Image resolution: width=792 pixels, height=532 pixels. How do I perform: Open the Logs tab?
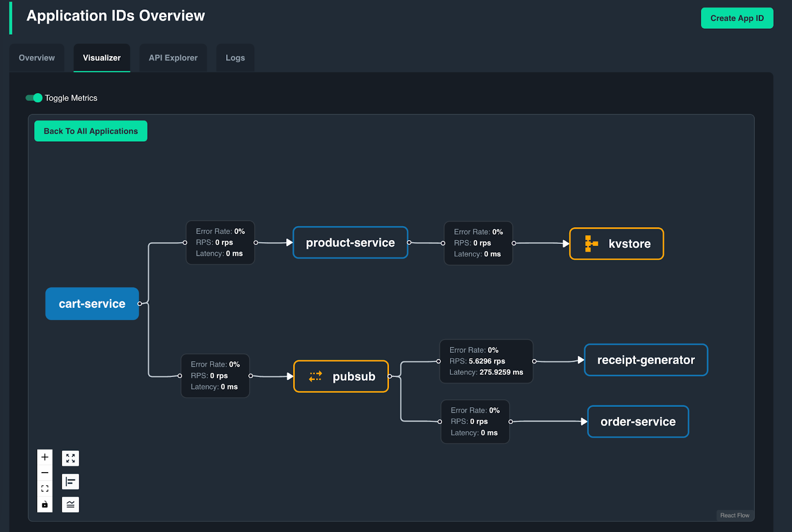coord(235,58)
